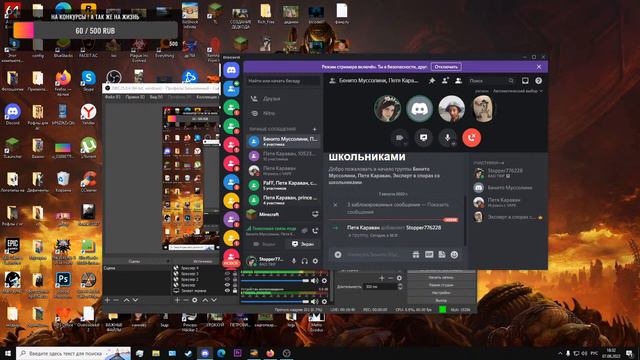Deafen with headphones icon beside username
The width and height of the screenshot is (640, 360).
(x=304, y=261)
